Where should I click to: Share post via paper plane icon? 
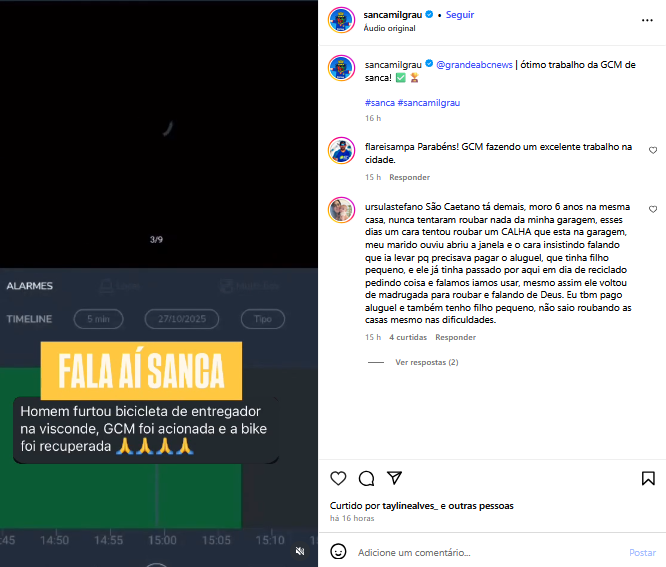(394, 478)
